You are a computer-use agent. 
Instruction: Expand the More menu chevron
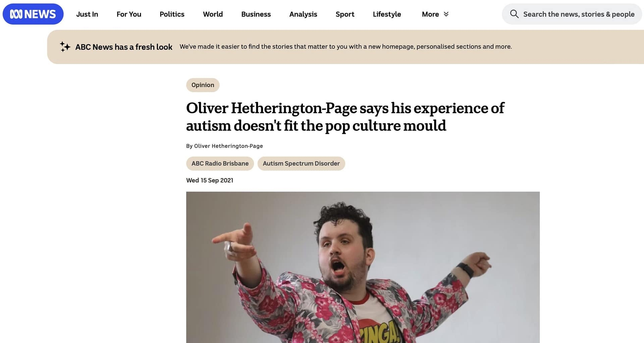(446, 14)
